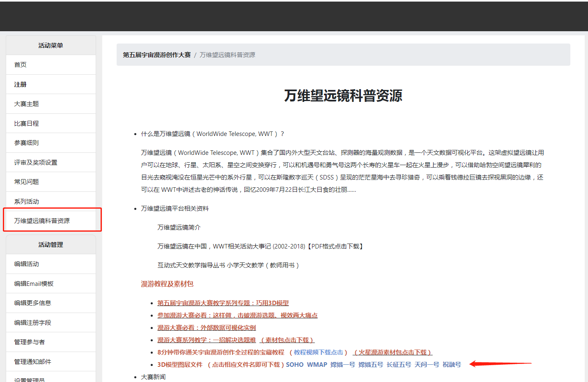Click 教程视频下载点击 link

click(318, 352)
